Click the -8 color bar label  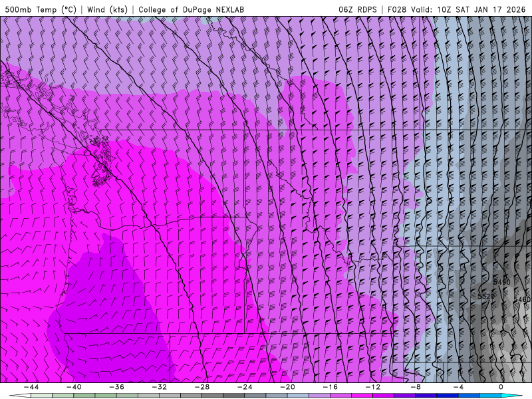[x=416, y=387]
